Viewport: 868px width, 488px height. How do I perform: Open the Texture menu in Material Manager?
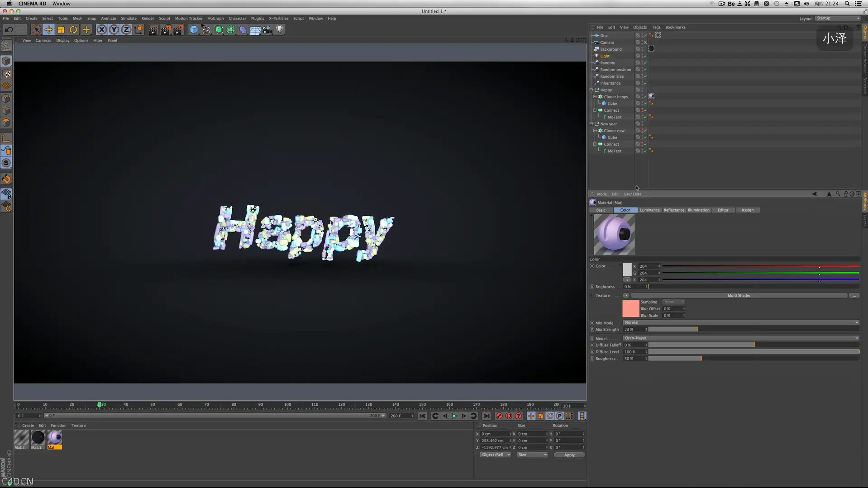[x=78, y=426]
